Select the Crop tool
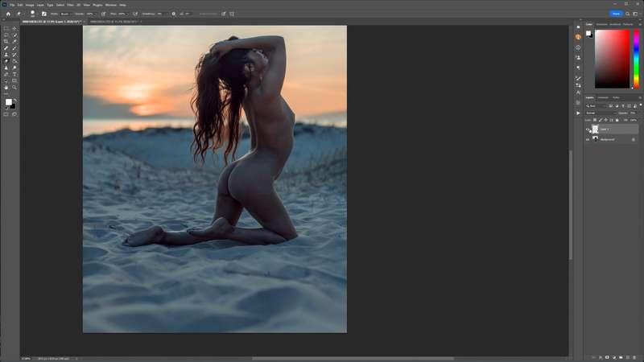 [6, 42]
